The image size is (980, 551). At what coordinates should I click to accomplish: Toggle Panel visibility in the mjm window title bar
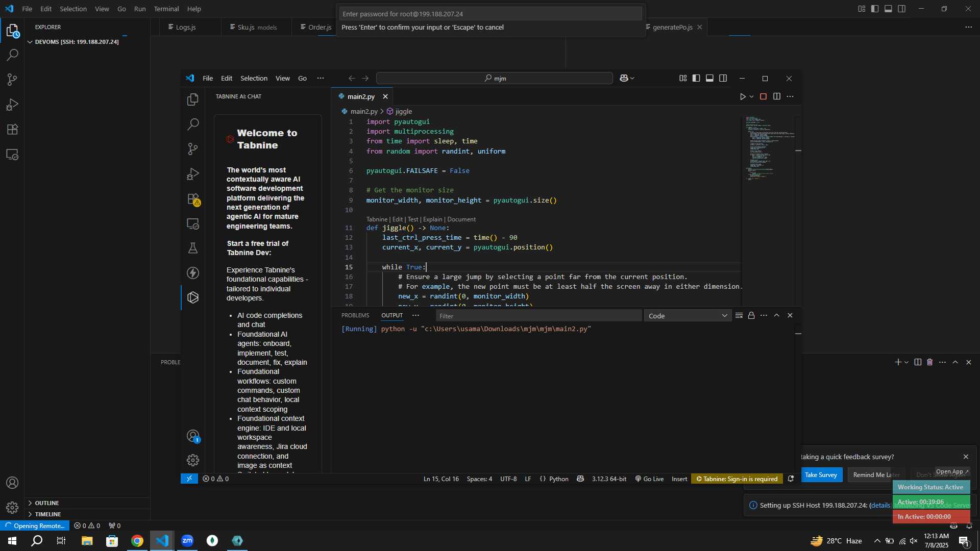(709, 78)
